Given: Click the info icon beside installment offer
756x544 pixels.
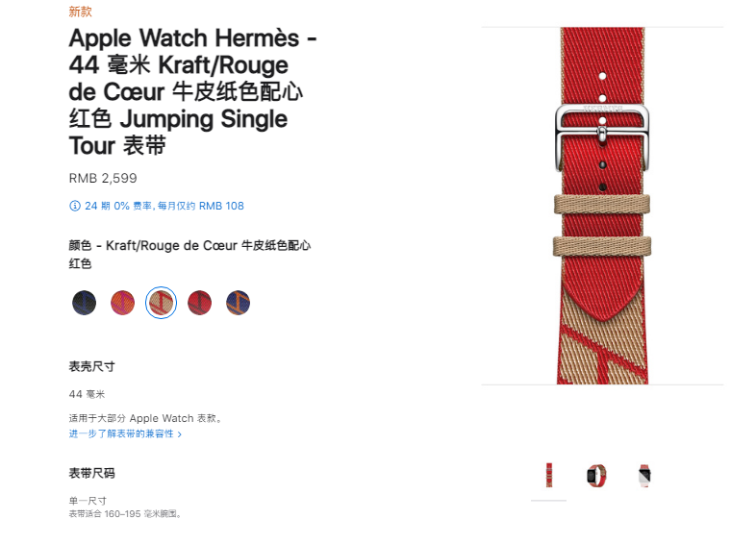Looking at the screenshot, I should [75, 206].
